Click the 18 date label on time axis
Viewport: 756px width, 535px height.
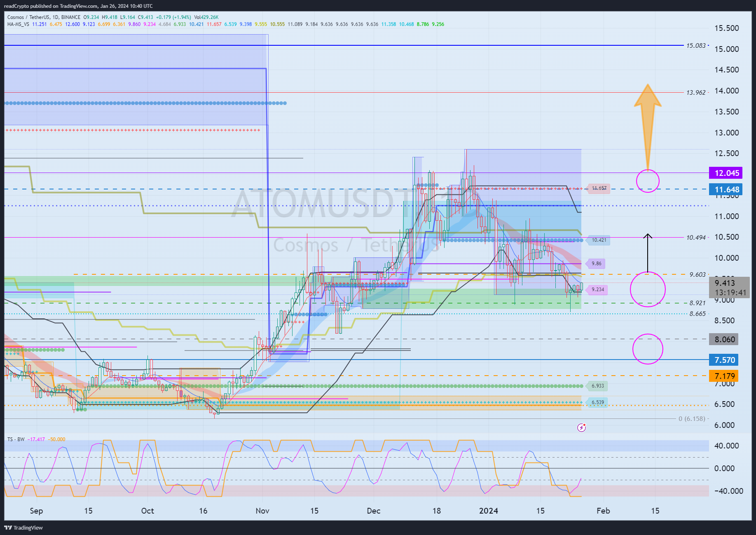[437, 511]
